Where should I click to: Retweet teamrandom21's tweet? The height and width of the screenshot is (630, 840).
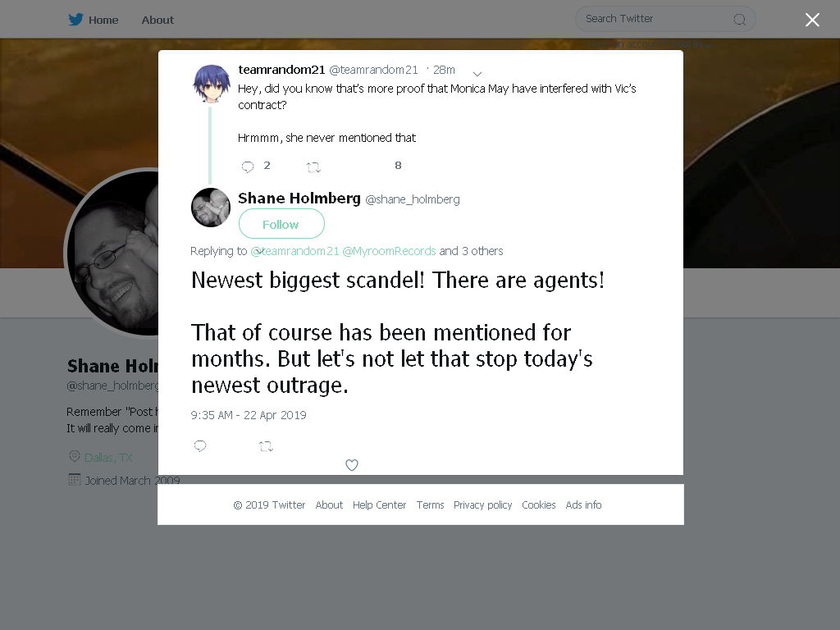pos(313,167)
